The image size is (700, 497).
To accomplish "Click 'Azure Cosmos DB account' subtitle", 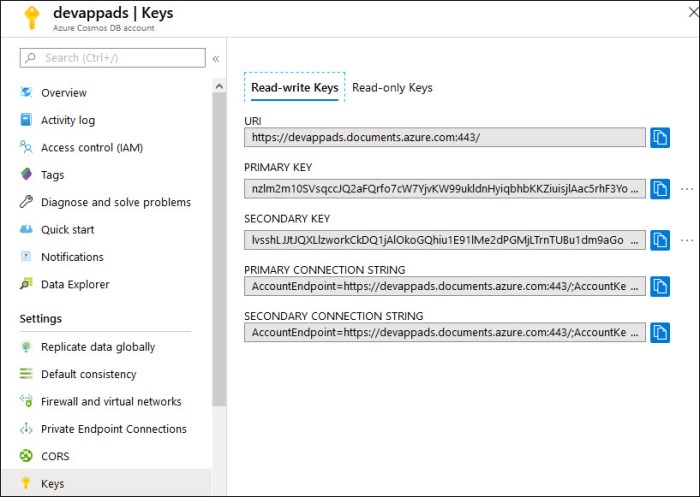I will click(104, 28).
